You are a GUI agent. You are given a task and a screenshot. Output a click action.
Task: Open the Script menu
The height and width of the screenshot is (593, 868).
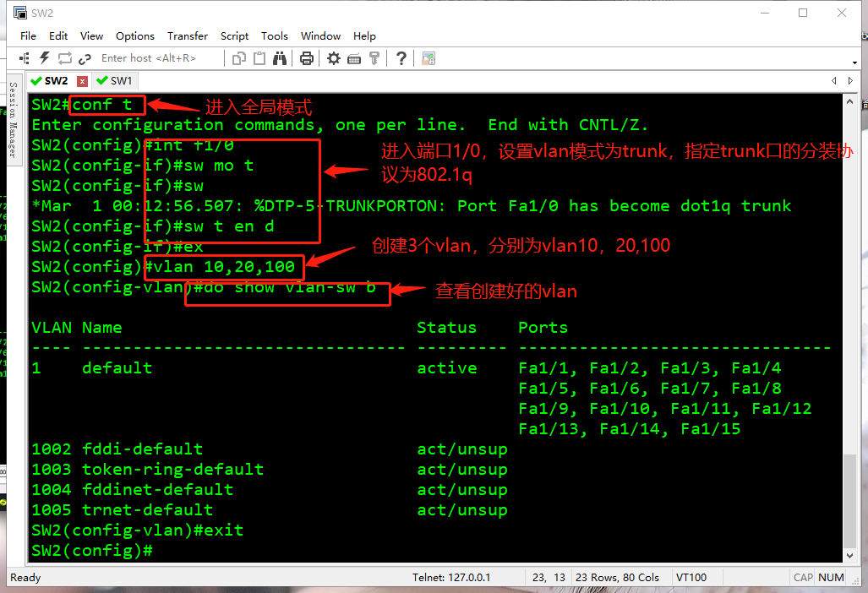coord(235,36)
